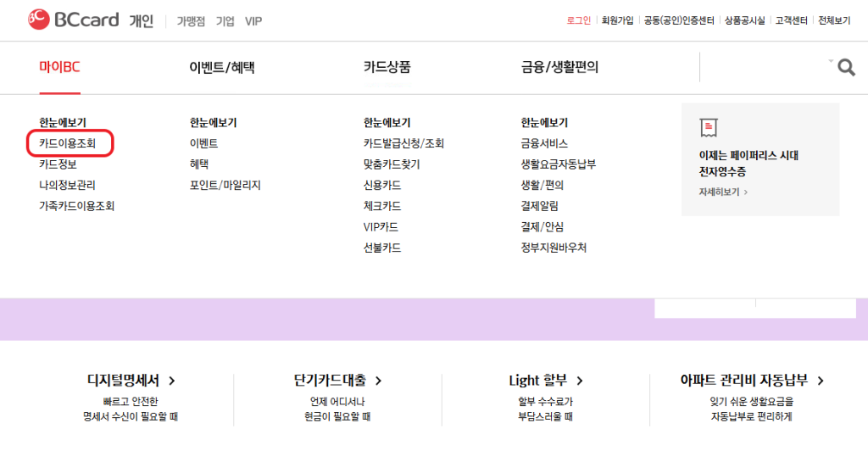Open the 이벤트/혜택 menu
The height and width of the screenshot is (462, 868).
point(222,67)
